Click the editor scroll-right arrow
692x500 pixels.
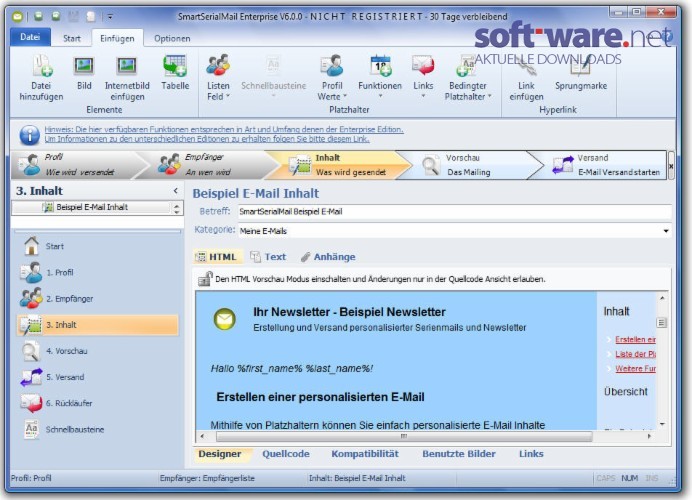(x=649, y=436)
